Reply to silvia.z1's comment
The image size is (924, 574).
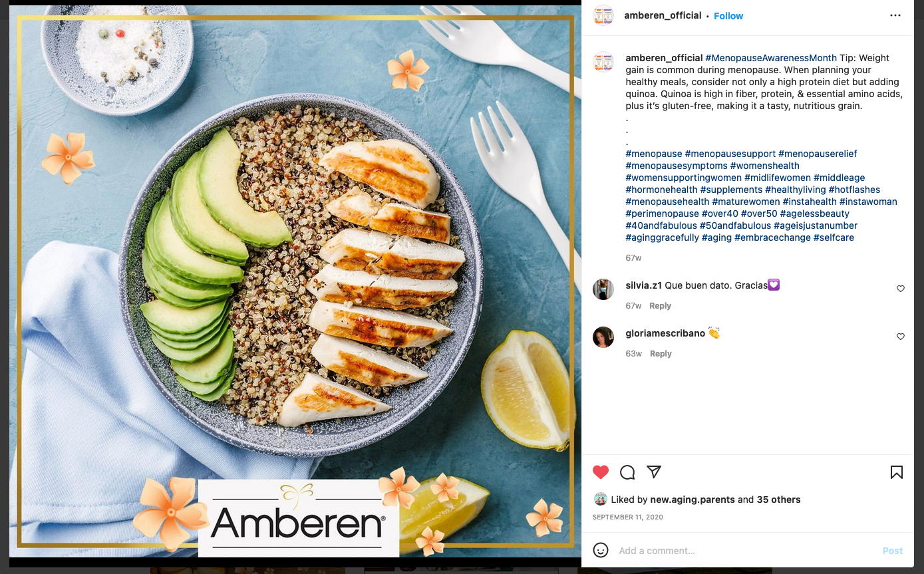(660, 306)
